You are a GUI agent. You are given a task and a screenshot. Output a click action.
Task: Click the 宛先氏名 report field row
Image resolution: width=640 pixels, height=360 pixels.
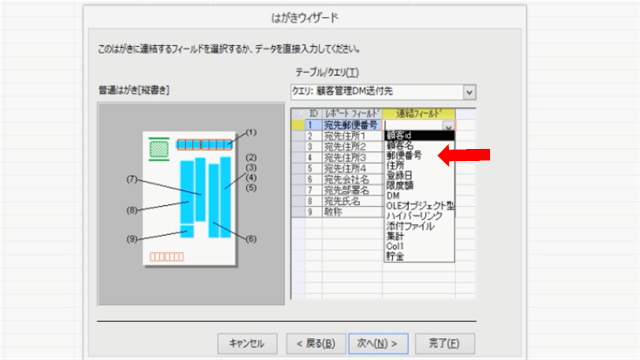(344, 201)
